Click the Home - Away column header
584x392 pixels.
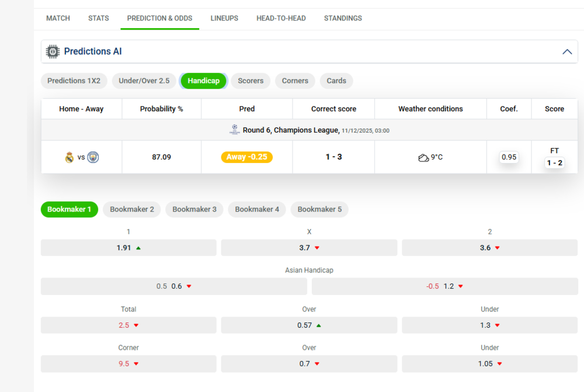(x=81, y=109)
